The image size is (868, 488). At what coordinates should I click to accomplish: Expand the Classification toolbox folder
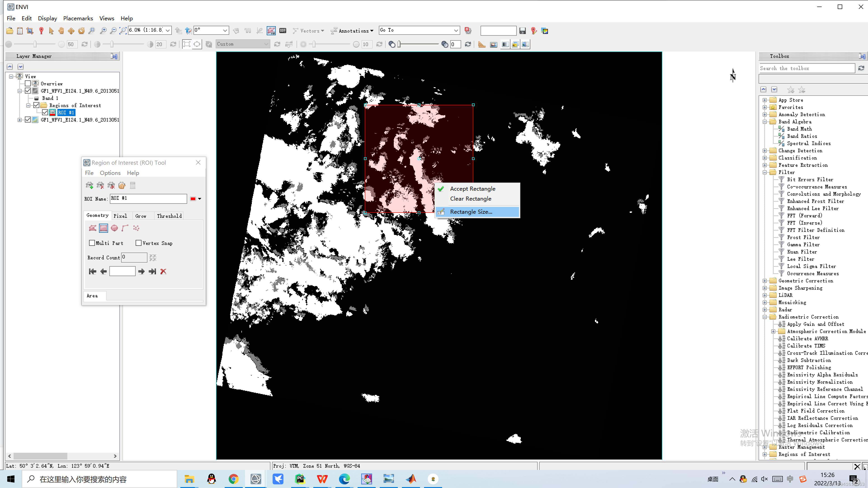point(765,158)
